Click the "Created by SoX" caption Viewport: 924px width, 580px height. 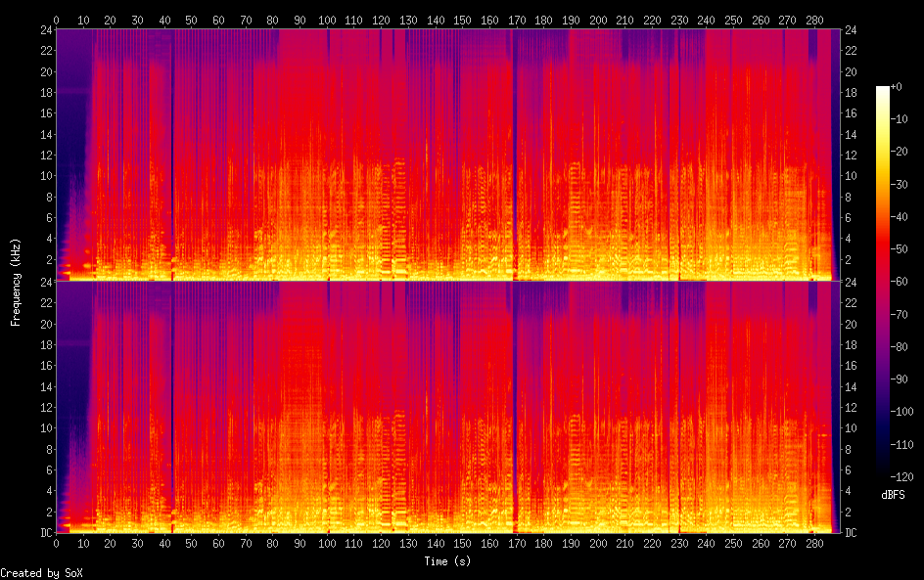[41, 573]
